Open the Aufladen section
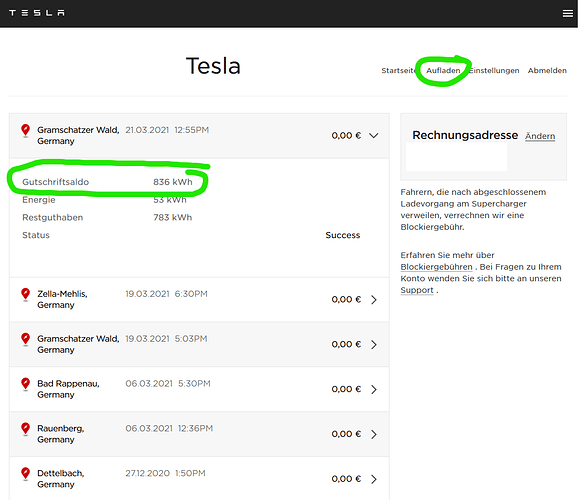The height and width of the screenshot is (500, 578). click(443, 70)
